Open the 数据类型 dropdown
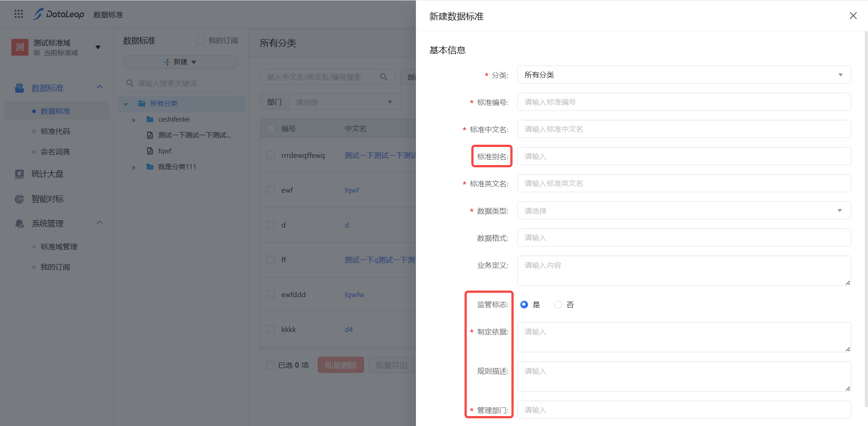 [684, 210]
